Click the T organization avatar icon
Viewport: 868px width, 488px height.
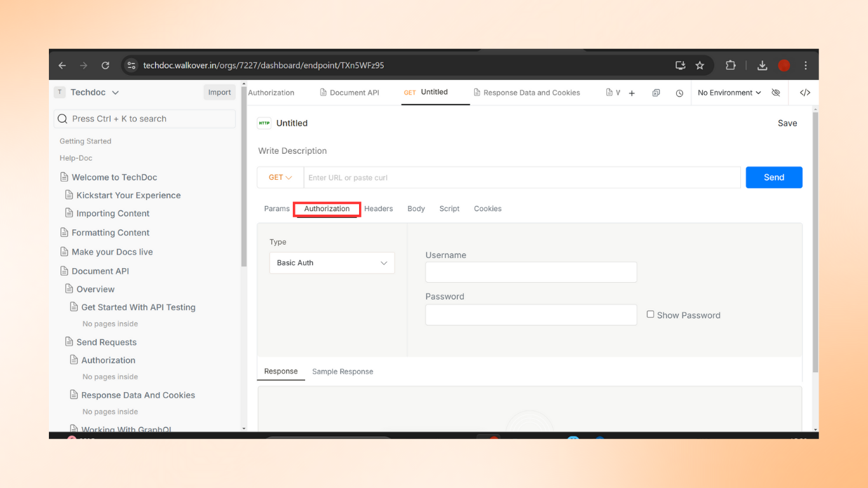point(60,92)
